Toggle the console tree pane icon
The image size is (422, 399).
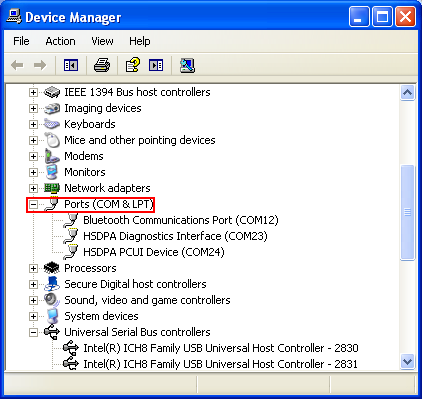[x=71, y=65]
